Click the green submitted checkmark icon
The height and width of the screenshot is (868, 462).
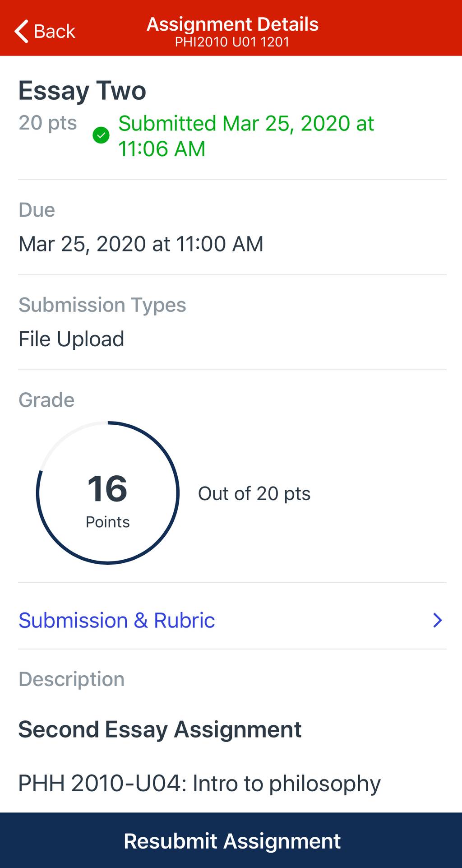coord(101,135)
